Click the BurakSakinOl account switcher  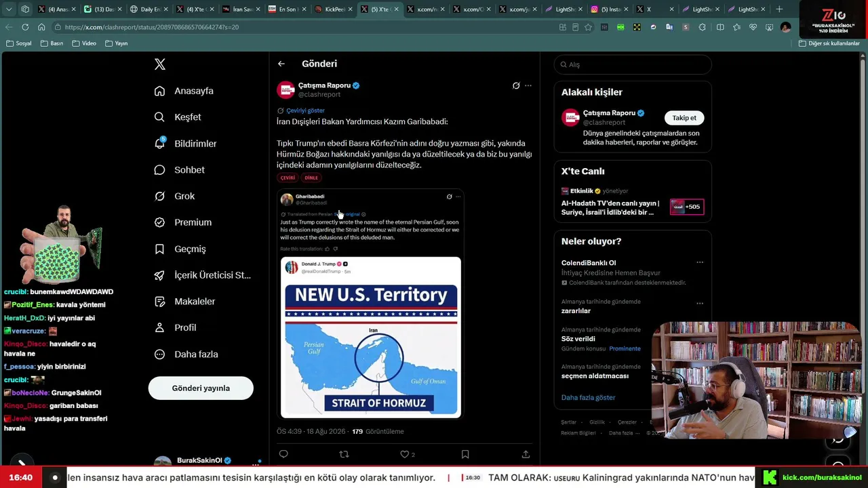206,461
